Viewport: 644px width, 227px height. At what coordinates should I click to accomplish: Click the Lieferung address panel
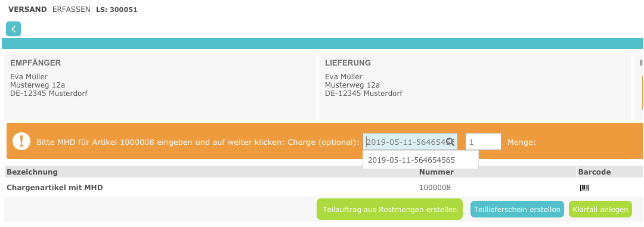tap(475, 87)
